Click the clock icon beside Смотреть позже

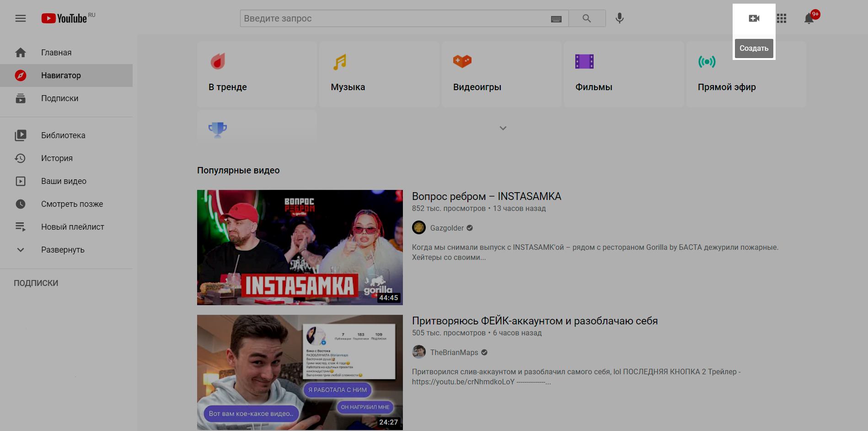[21, 204]
